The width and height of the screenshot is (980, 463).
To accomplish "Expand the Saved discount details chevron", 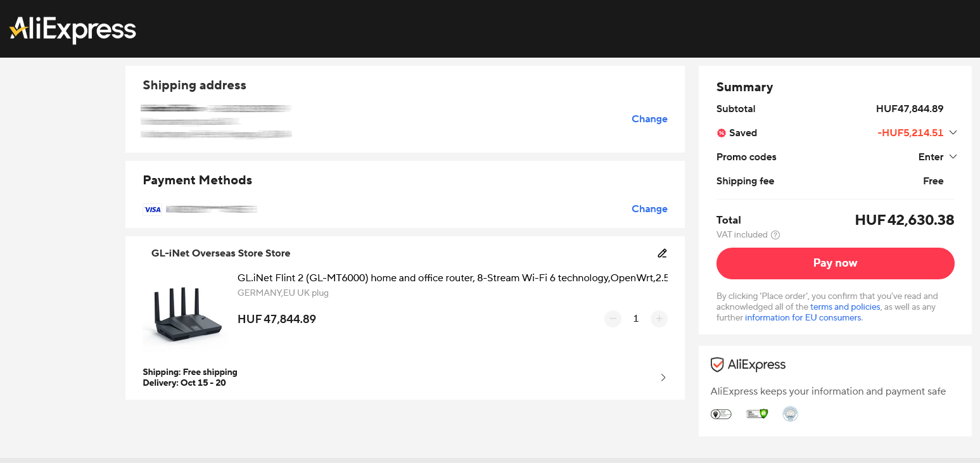I will point(952,133).
